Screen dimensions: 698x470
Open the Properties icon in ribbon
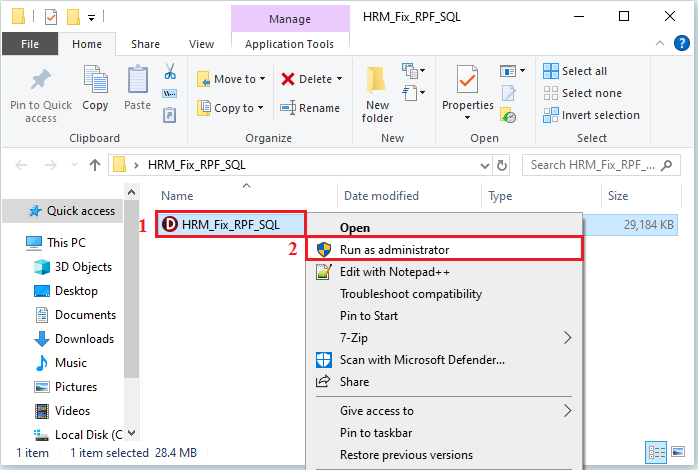coord(467,84)
